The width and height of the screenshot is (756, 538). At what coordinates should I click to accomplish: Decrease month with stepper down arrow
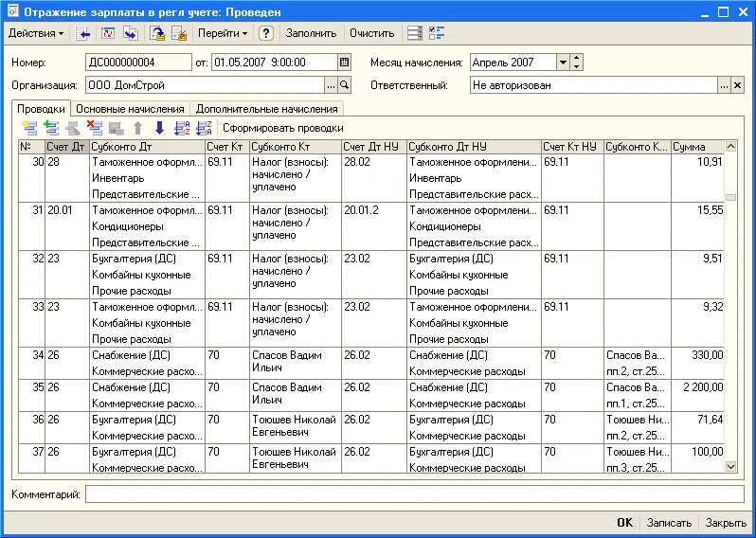tap(577, 66)
